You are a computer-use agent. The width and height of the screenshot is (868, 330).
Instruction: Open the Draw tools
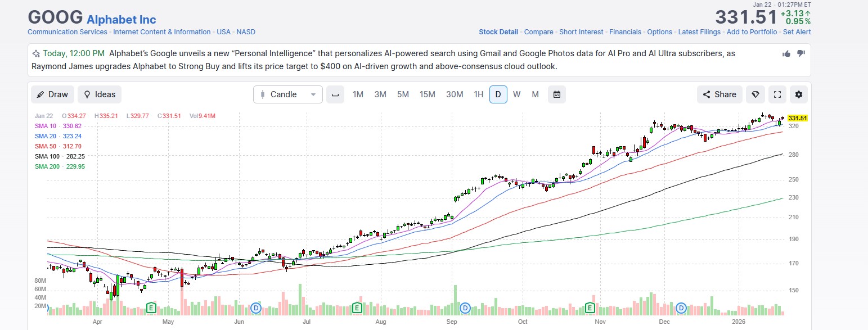point(52,94)
